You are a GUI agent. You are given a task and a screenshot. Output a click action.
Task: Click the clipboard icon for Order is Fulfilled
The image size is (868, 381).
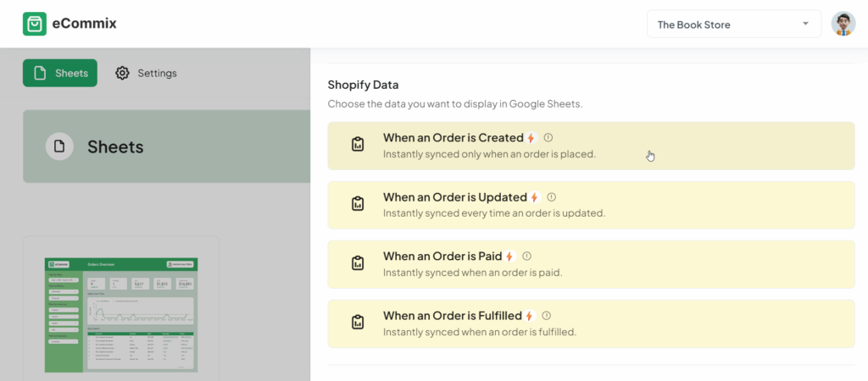pyautogui.click(x=359, y=323)
